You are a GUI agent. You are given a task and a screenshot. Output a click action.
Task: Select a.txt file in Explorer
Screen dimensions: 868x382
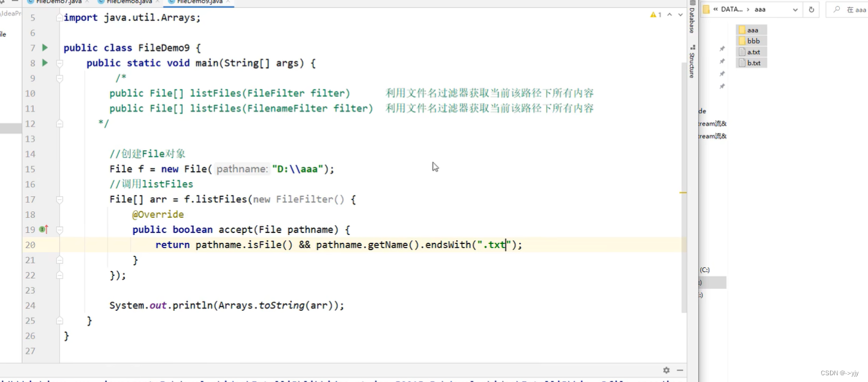(x=752, y=52)
